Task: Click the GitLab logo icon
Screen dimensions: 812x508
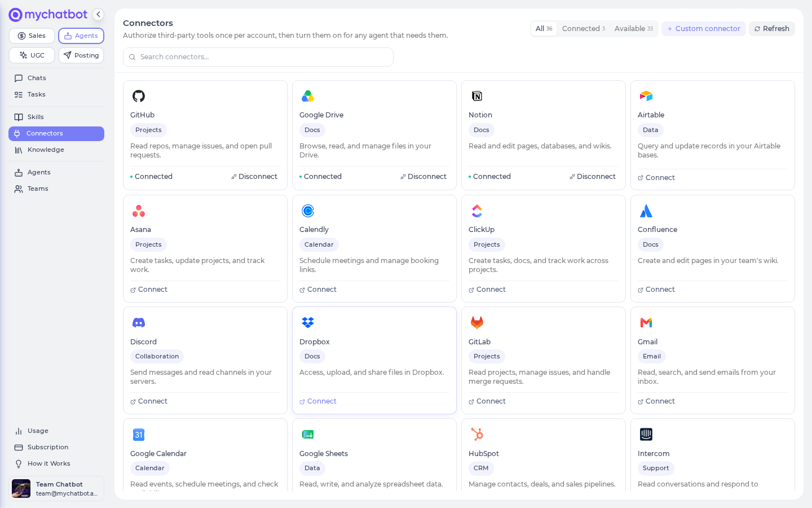Action: point(477,323)
